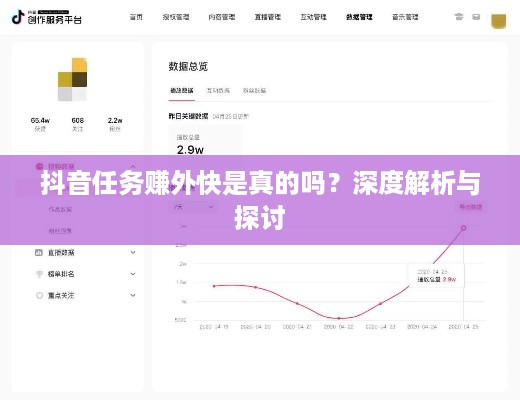The height and width of the screenshot is (400, 520).
Task: Collapse the 视频数据 sidebar section chevron
Action: [x=133, y=166]
